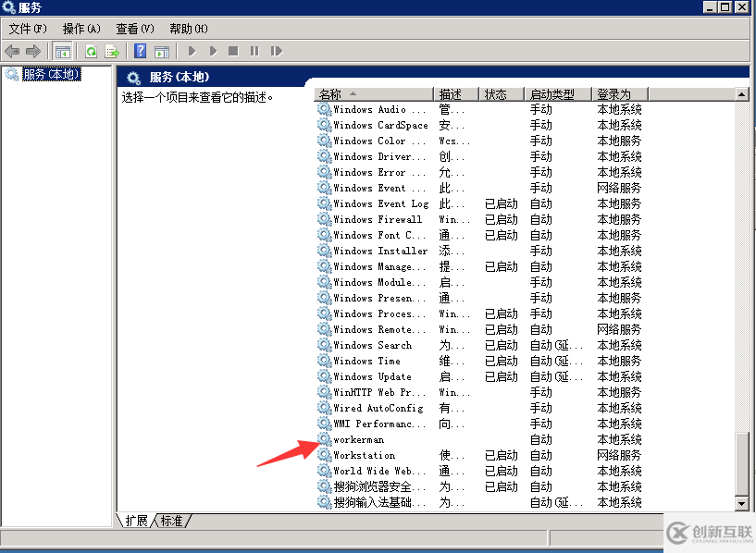Open the 帮助(H) menu
This screenshot has width=756, height=553.
coord(188,29)
